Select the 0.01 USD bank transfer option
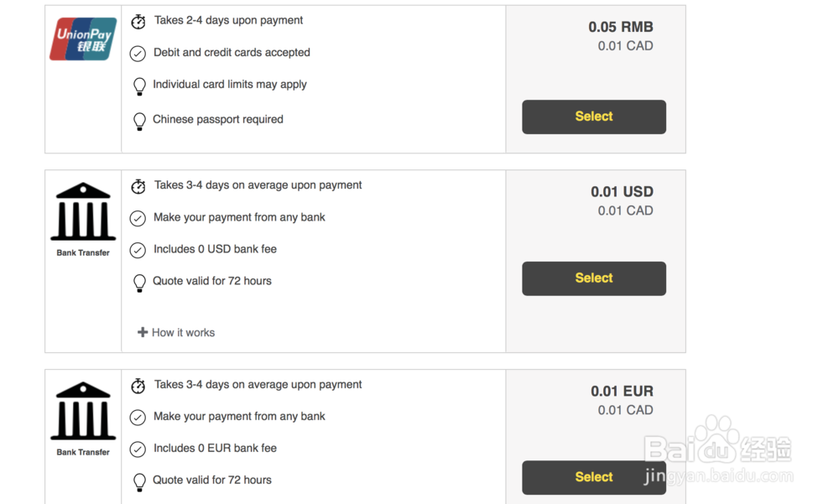This screenshot has height=504, width=839. [594, 278]
